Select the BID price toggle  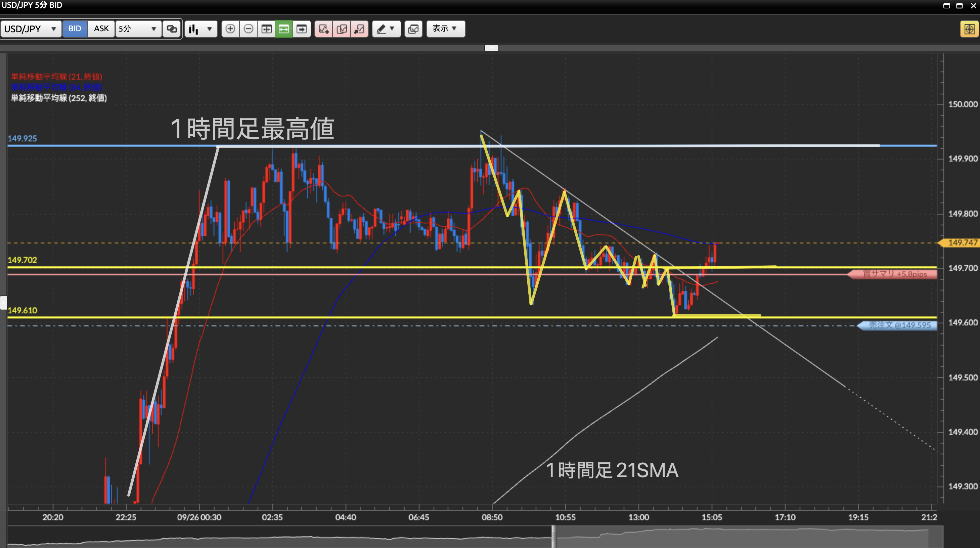point(75,29)
